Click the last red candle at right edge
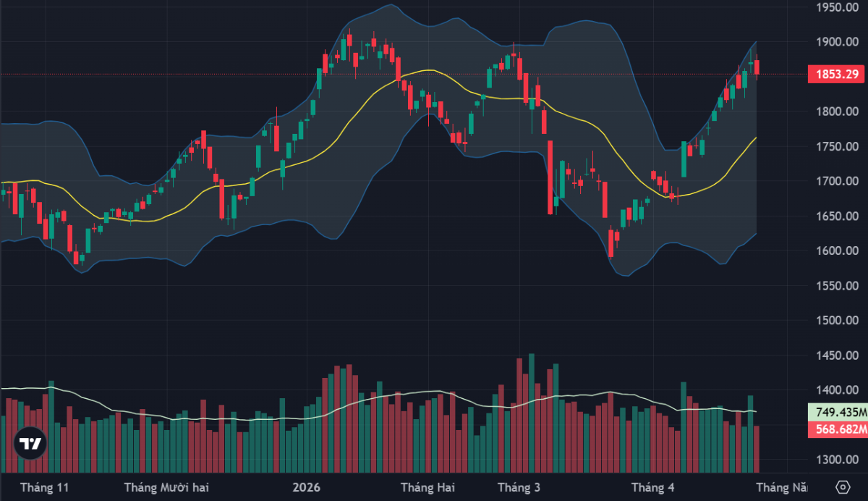This screenshot has height=501, width=868. [x=757, y=67]
